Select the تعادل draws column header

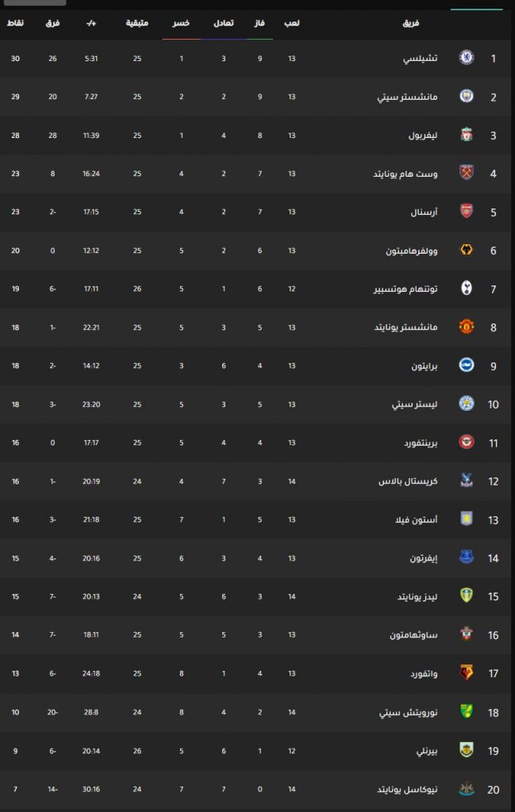[x=223, y=23]
